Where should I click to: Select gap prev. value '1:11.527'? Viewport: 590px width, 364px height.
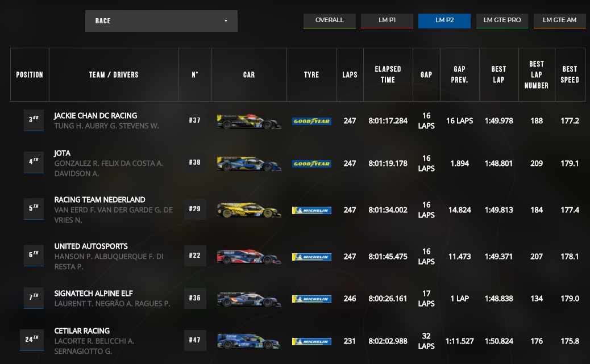[x=459, y=341]
